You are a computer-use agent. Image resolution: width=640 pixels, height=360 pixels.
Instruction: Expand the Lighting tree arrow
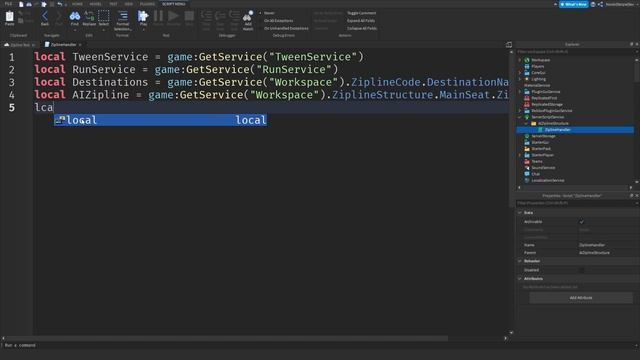tap(520, 79)
